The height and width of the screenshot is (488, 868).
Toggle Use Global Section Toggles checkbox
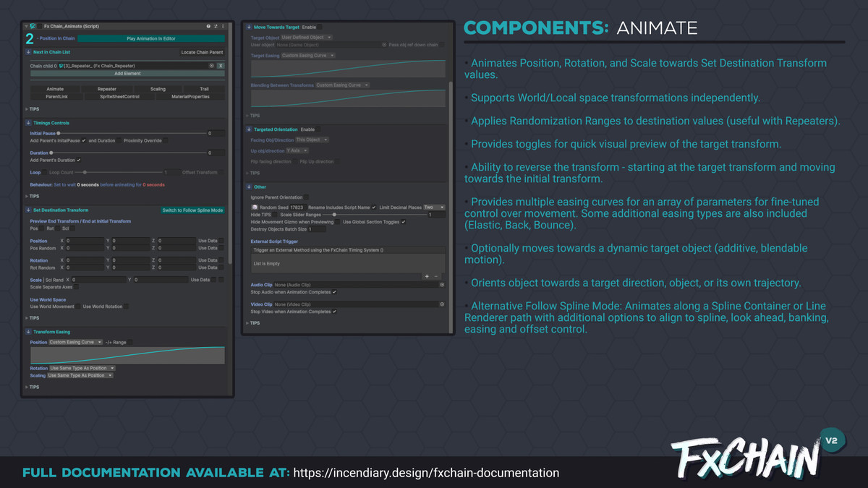(x=404, y=222)
